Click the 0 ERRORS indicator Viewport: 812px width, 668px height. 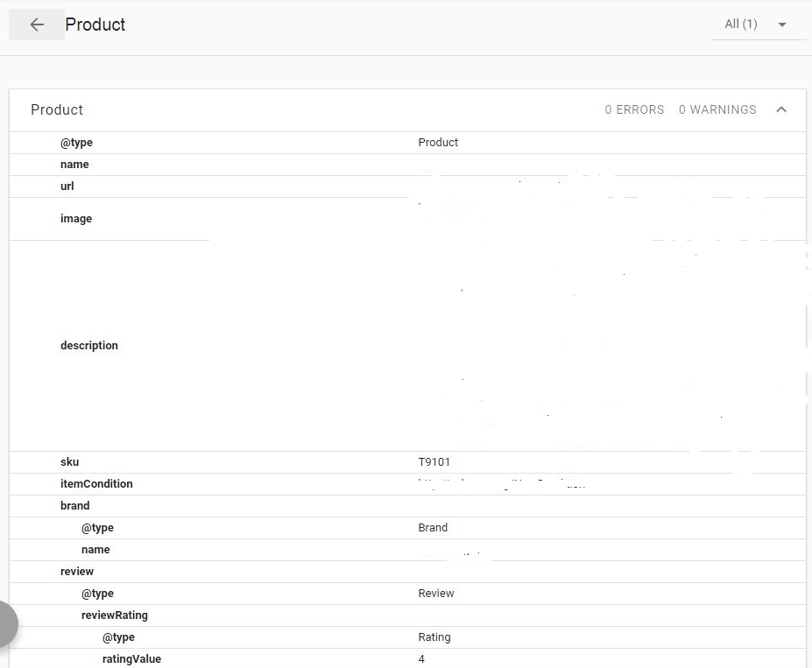tap(634, 109)
